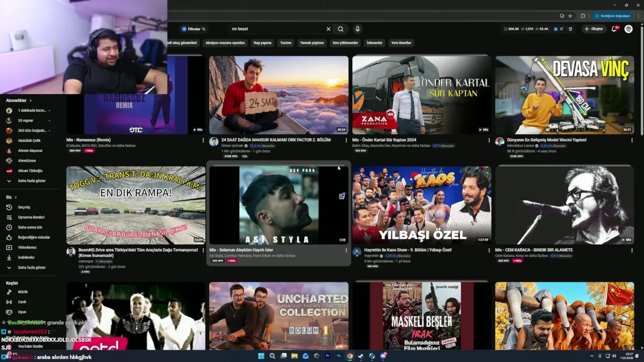Click 'Kimliğinizi doğrulayın' button in Chrome toolbar

tap(612, 16)
